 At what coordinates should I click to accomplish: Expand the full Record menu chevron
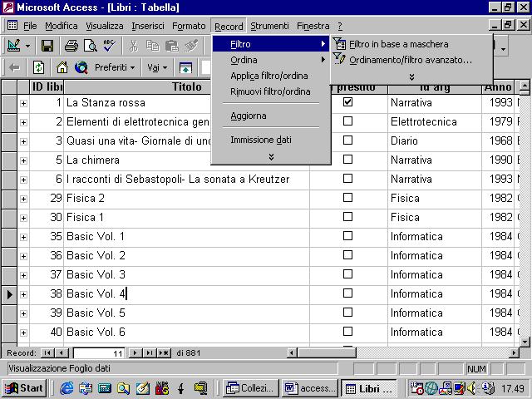[271, 157]
